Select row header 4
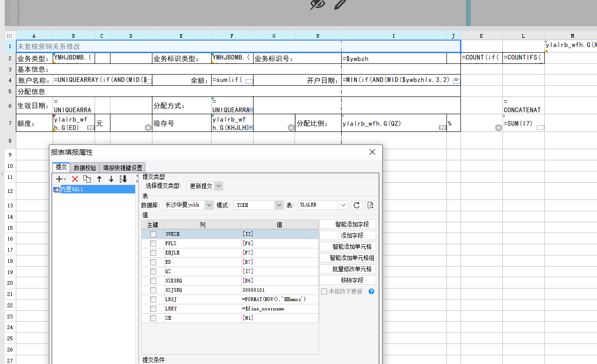Image resolution: width=597 pixels, height=364 pixels. pos(10,80)
